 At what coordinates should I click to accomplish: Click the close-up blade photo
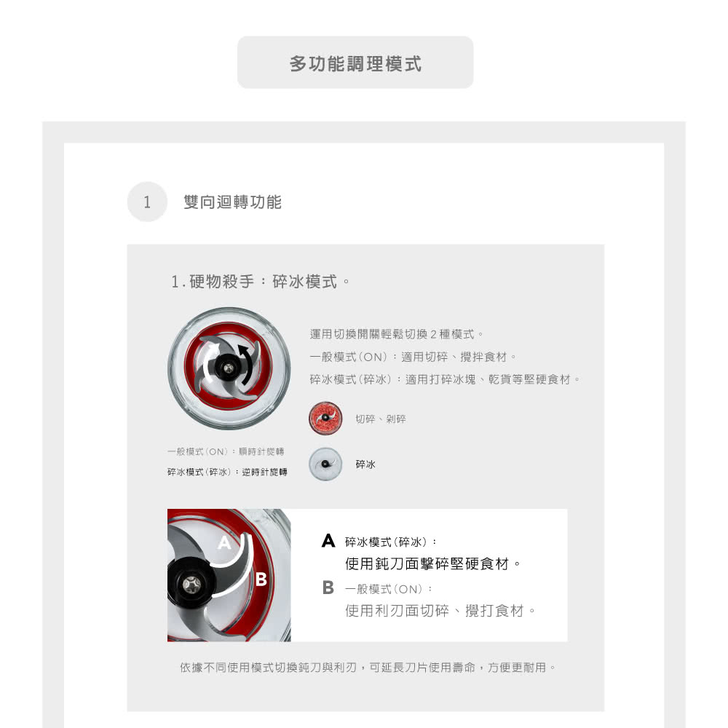click(x=229, y=575)
